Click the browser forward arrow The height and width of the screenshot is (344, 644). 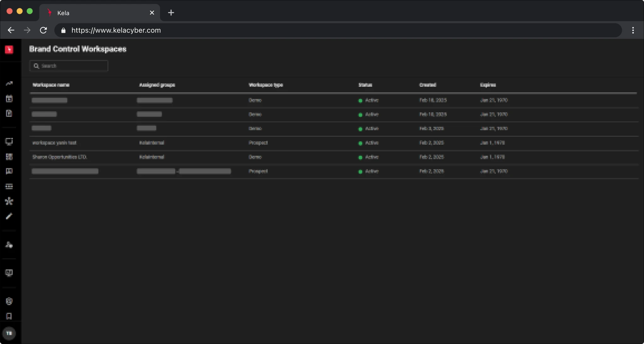[27, 30]
